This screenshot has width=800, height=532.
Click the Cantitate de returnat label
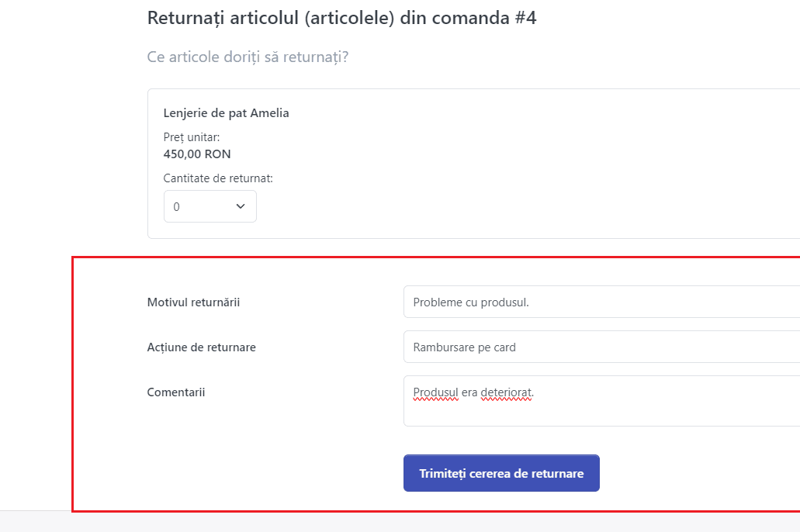(218, 178)
